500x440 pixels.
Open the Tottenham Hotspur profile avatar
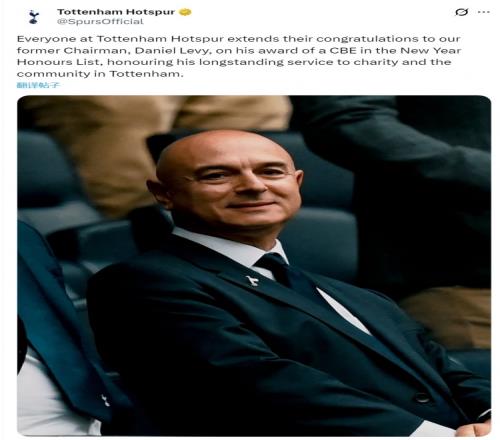pyautogui.click(x=33, y=17)
